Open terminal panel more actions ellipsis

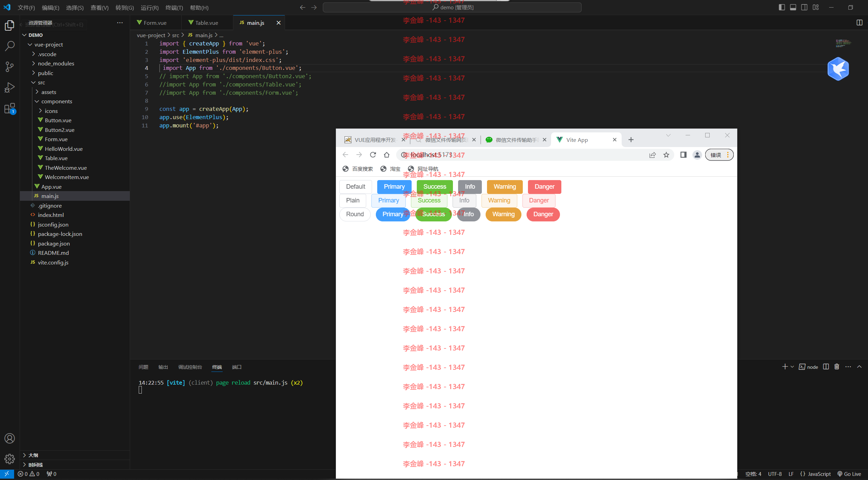click(x=848, y=367)
